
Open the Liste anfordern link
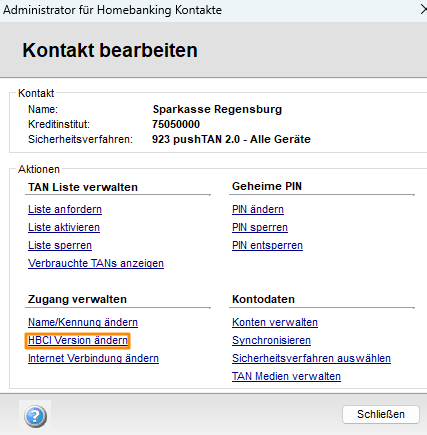coord(65,209)
